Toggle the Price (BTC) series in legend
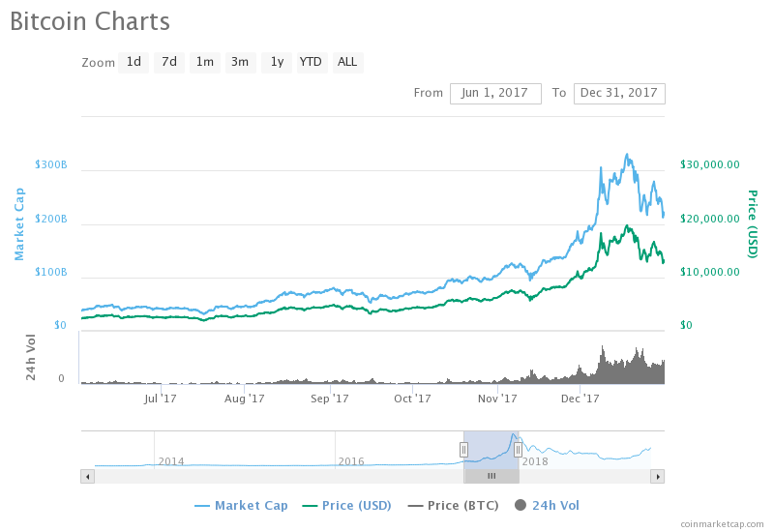The height and width of the screenshot is (532, 774). point(454,505)
